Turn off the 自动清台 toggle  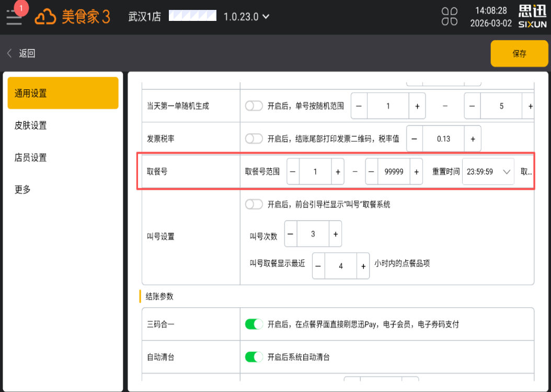(254, 358)
